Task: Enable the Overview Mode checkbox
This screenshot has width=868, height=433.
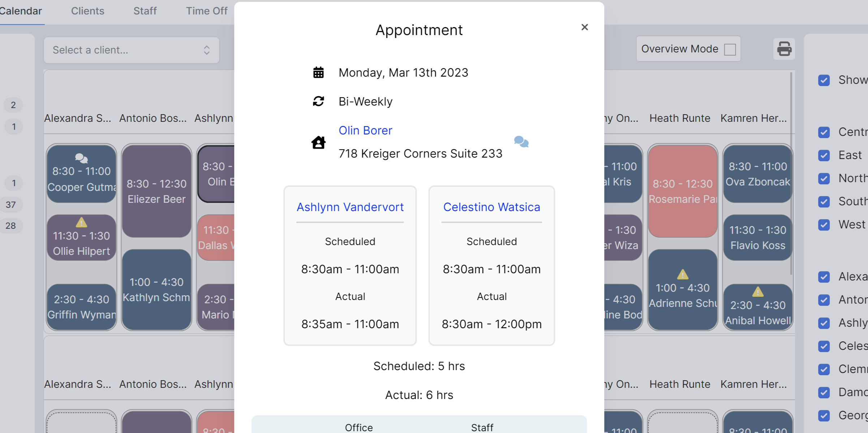Action: pos(730,49)
